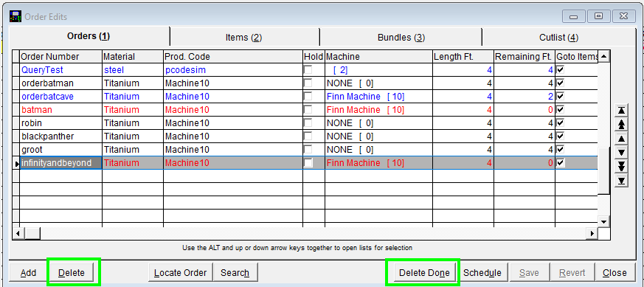Open the Cutlist (4) tab
The height and width of the screenshot is (287, 644).
click(x=558, y=38)
